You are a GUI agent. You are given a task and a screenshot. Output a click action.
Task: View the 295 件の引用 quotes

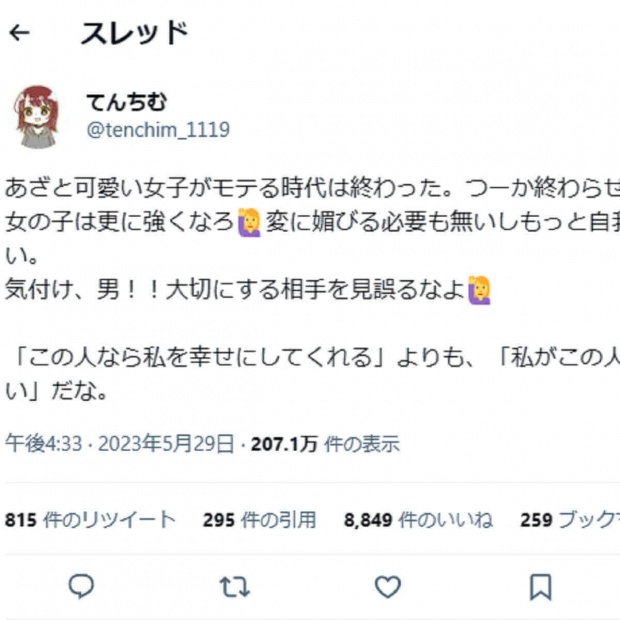[259, 520]
